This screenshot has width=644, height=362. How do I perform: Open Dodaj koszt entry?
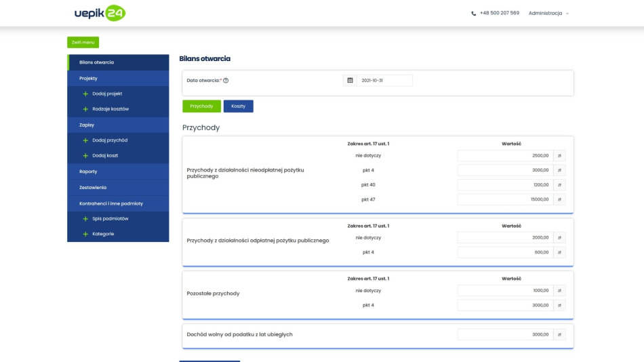coord(105,156)
